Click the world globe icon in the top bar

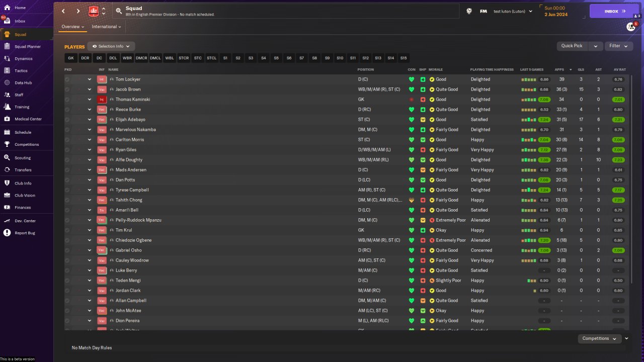click(x=469, y=11)
